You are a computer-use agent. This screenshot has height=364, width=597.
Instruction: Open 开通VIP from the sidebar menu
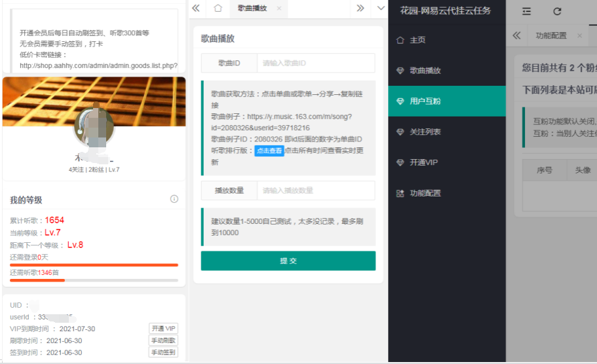[x=425, y=163]
